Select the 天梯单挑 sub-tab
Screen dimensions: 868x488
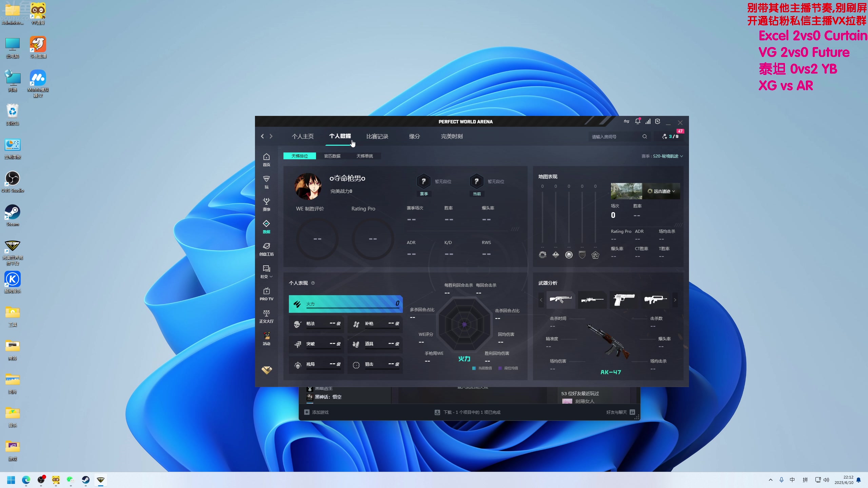[365, 156]
